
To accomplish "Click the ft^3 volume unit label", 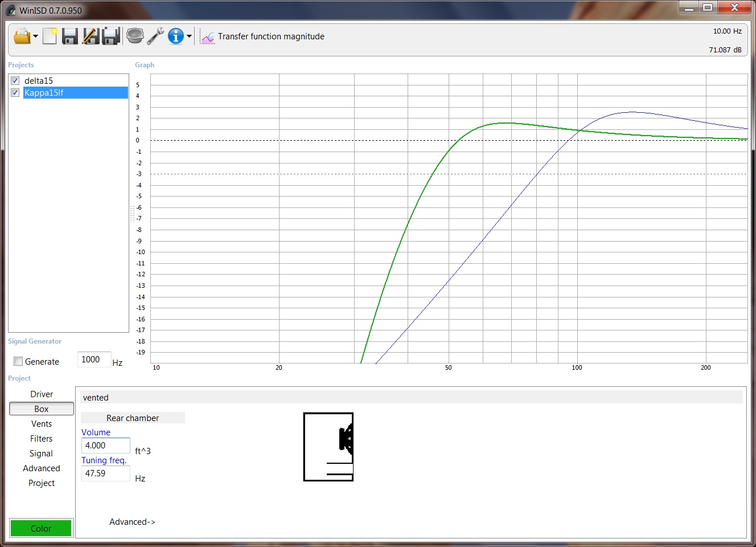I will pyautogui.click(x=143, y=451).
